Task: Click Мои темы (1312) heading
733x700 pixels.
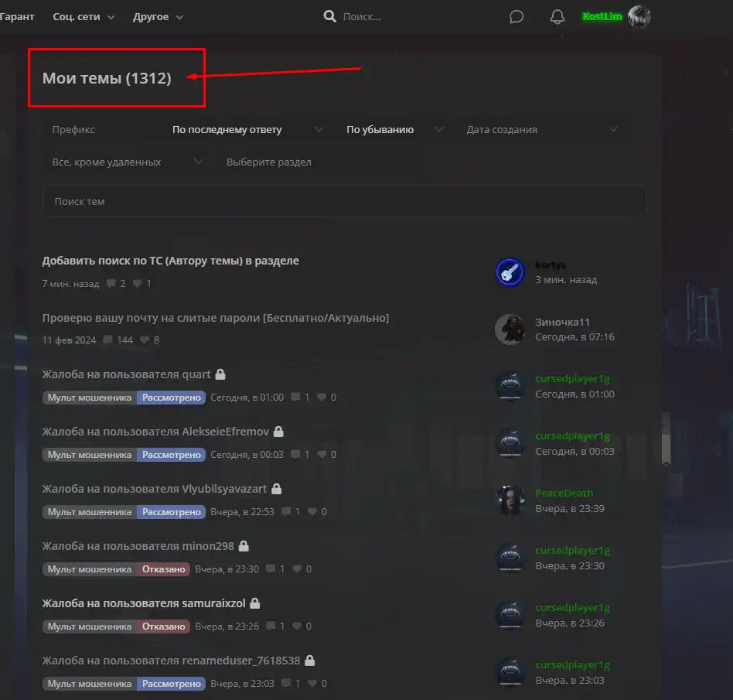Action: click(107, 78)
